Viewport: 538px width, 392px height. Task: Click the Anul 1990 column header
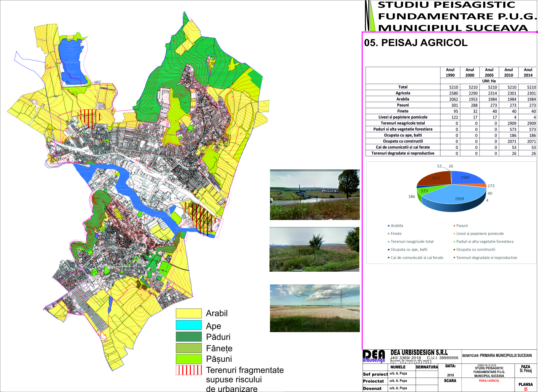click(450, 72)
